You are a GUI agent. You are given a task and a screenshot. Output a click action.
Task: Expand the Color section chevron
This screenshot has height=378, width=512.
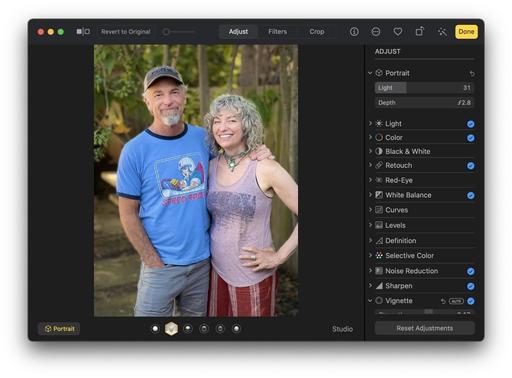tap(370, 137)
